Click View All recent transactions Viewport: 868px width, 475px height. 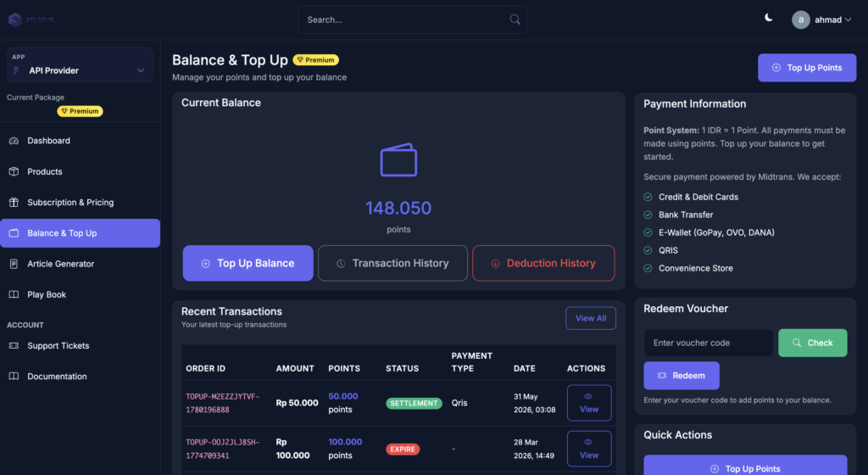(x=591, y=318)
